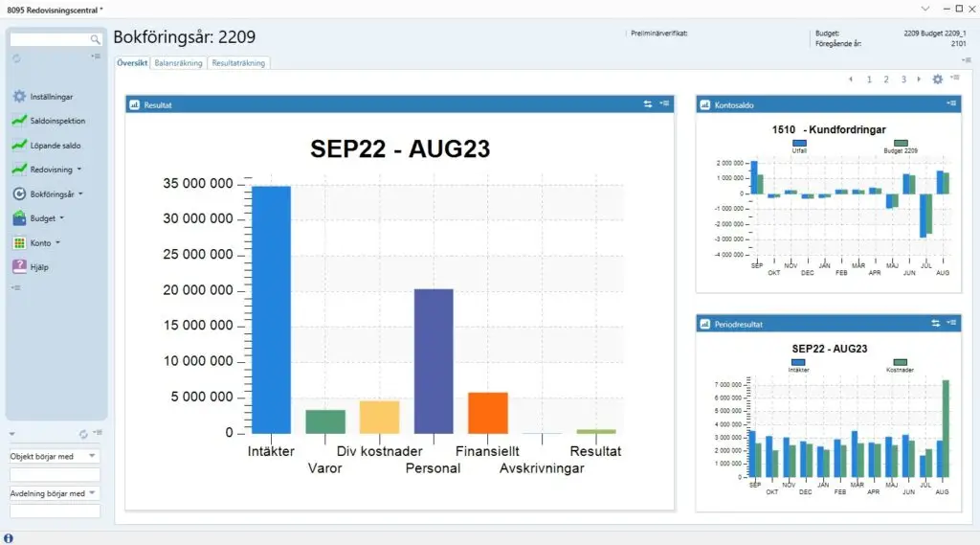This screenshot has width=980, height=545.
Task: Click the Saldoinspektion chart icon
Action: tap(19, 122)
